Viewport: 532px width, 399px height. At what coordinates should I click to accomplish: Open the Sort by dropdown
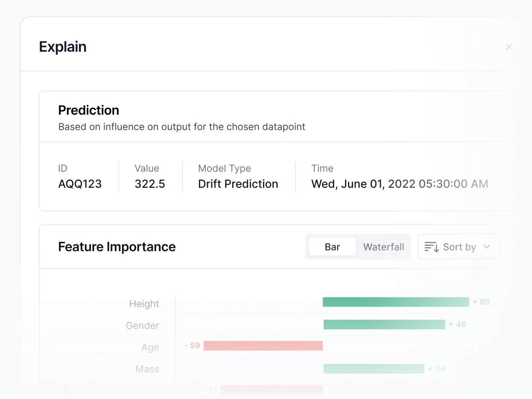coord(459,247)
